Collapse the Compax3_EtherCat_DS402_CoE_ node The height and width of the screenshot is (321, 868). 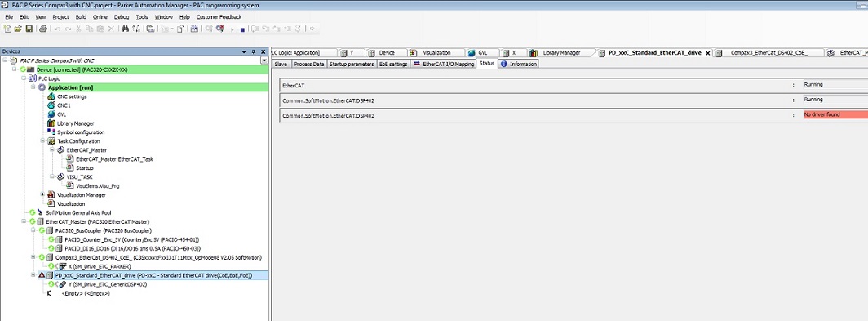33,257
